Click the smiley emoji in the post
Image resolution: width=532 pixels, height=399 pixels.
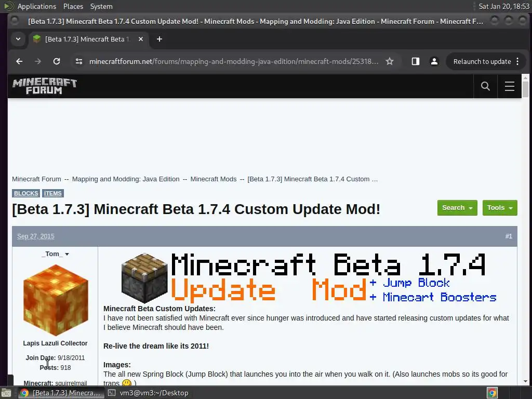pyautogui.click(x=127, y=383)
